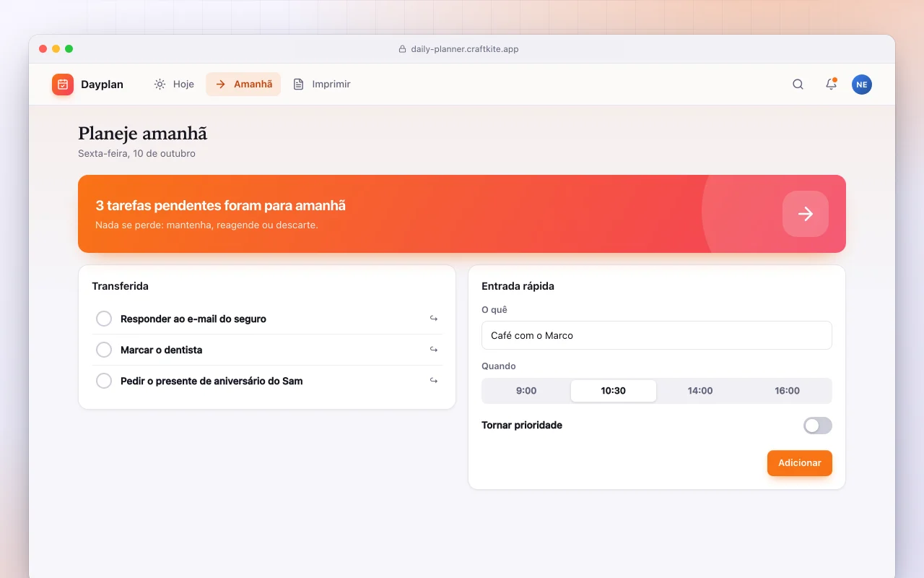Click the arrow button on orange banner

806,214
